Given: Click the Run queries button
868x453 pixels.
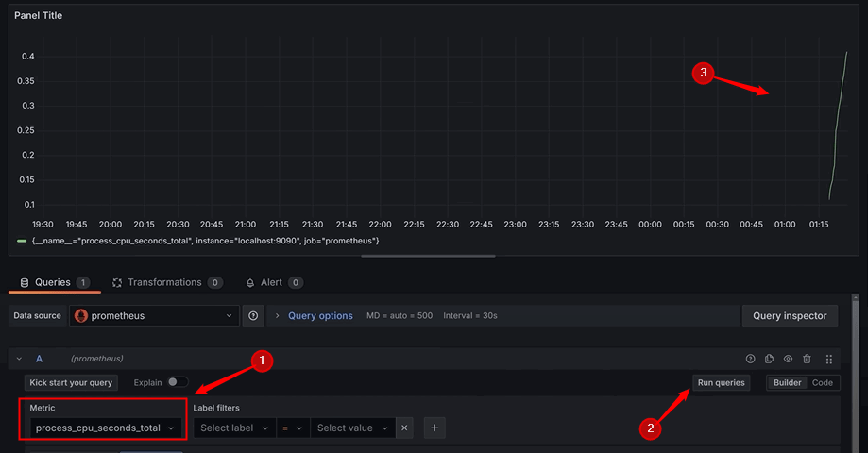Looking at the screenshot, I should click(x=721, y=382).
